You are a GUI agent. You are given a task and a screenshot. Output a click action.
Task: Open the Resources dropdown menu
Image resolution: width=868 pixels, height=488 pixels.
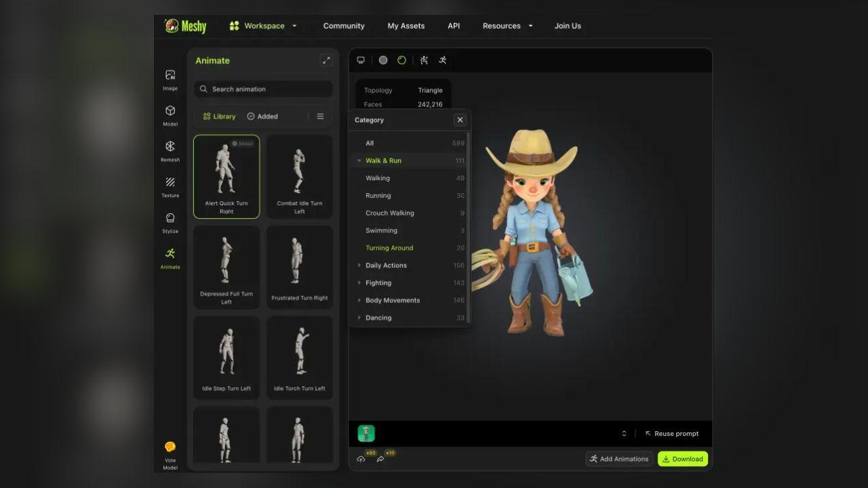[507, 26]
